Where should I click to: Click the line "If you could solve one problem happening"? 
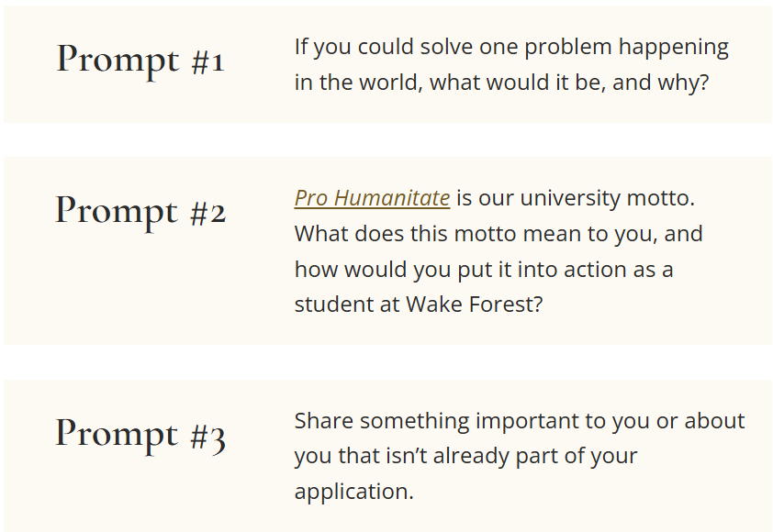tap(511, 47)
